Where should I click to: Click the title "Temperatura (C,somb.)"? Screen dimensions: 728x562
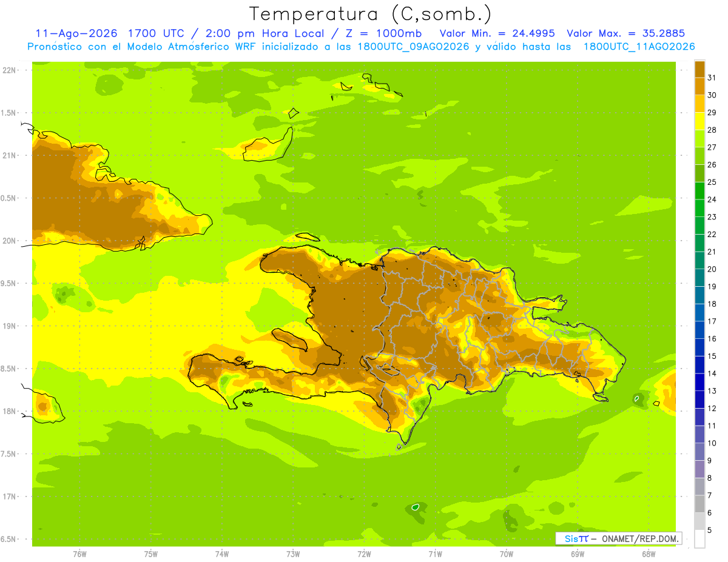click(370, 14)
